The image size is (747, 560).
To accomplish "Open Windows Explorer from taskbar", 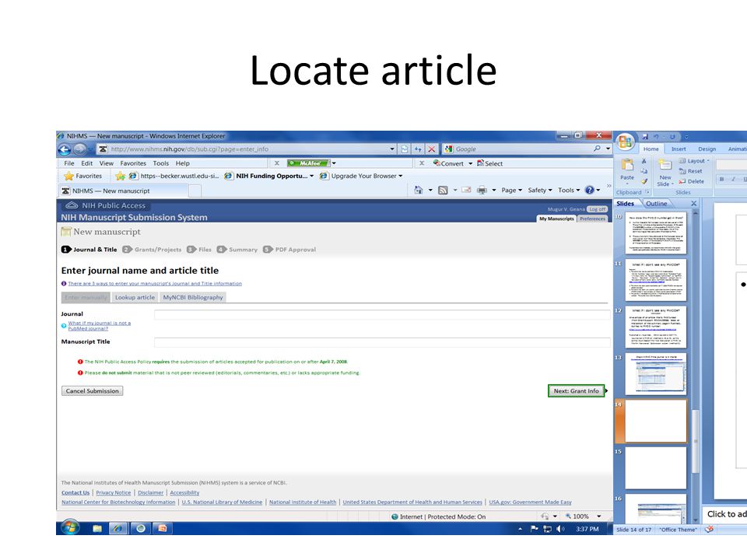I will [x=97, y=528].
